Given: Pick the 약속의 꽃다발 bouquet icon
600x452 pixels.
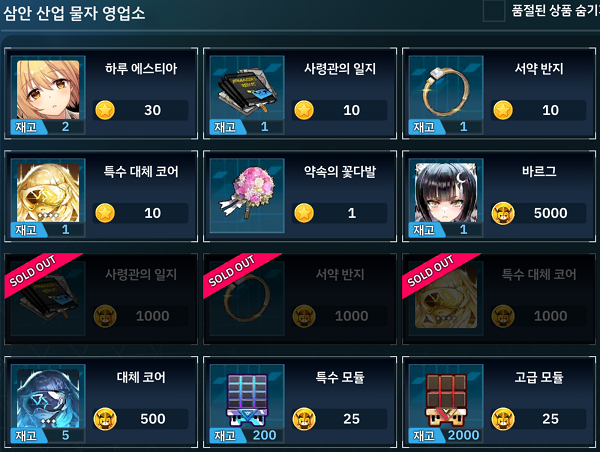Looking at the screenshot, I should click(247, 193).
